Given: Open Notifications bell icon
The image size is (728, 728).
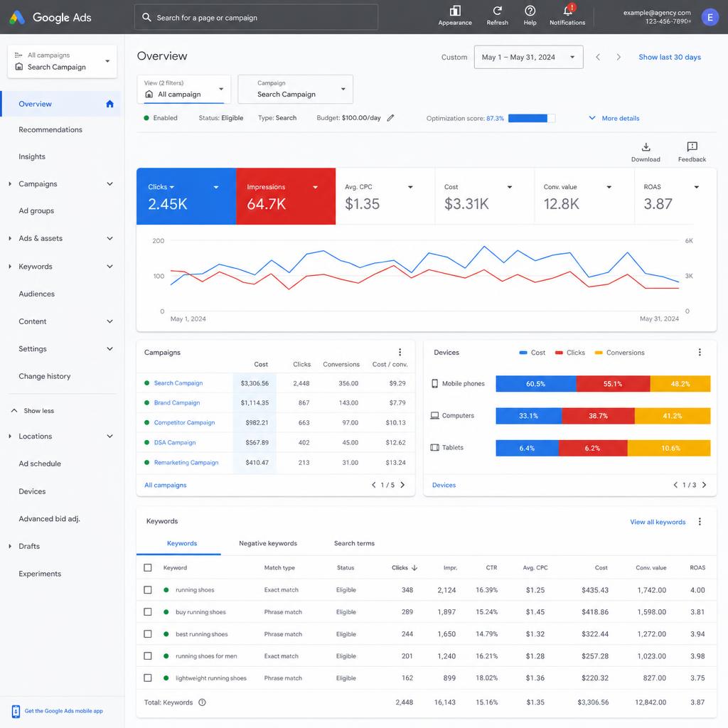Looking at the screenshot, I should [x=568, y=10].
